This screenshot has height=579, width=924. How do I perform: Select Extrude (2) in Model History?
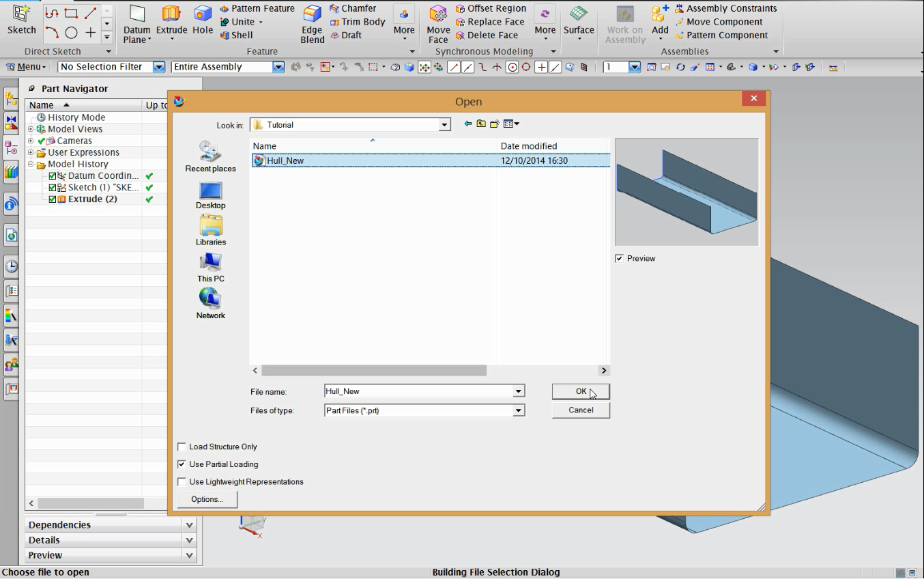click(92, 199)
